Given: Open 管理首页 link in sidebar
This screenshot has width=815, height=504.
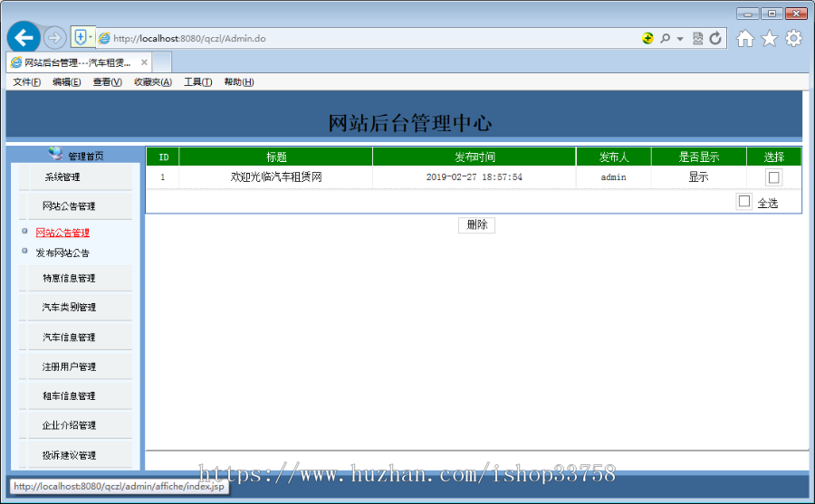Looking at the screenshot, I should pyautogui.click(x=86, y=156).
